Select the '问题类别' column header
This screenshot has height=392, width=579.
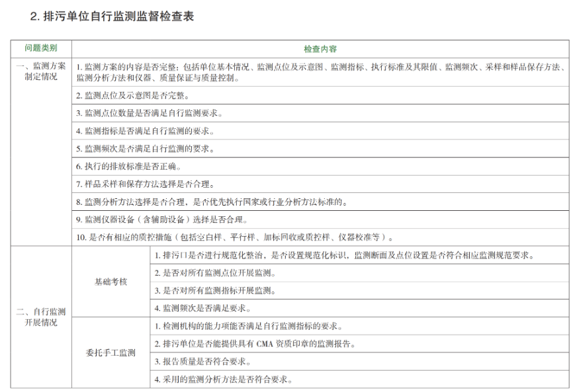coord(41,49)
